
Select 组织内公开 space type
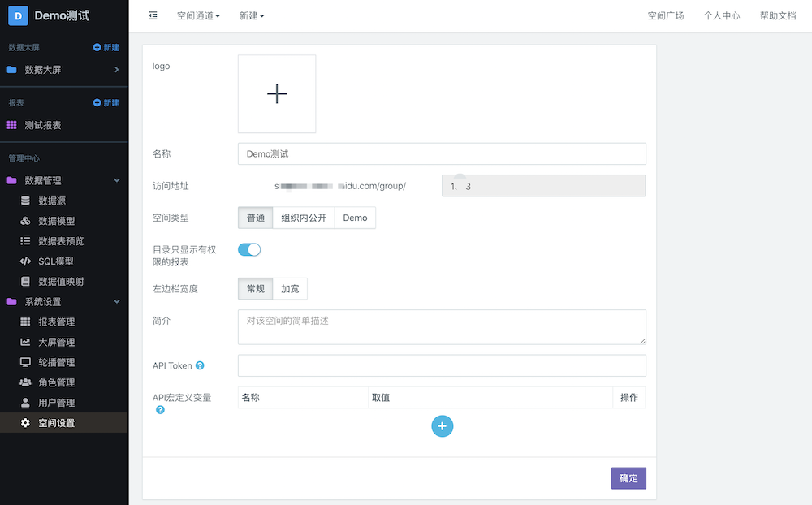click(x=304, y=218)
